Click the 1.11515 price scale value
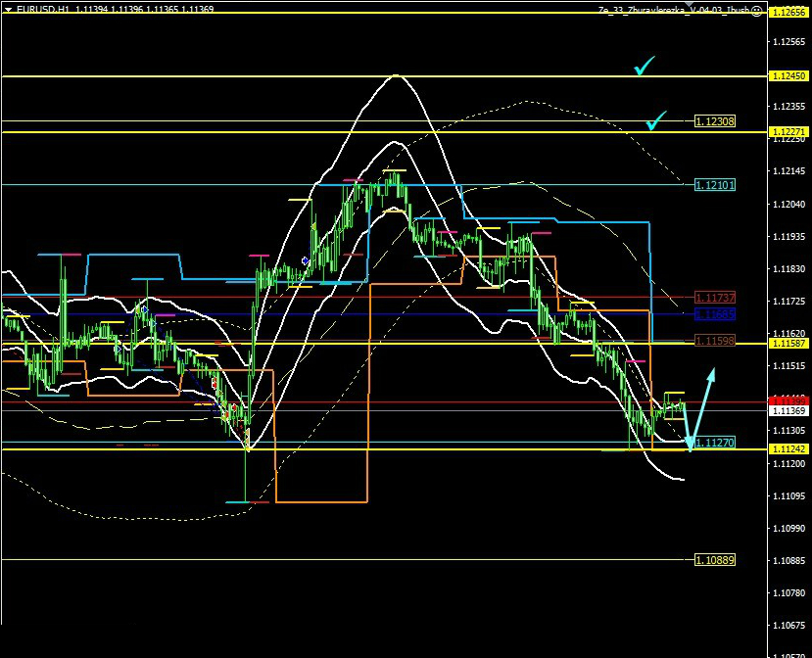Viewport: 812px width, 658px height. [789, 366]
